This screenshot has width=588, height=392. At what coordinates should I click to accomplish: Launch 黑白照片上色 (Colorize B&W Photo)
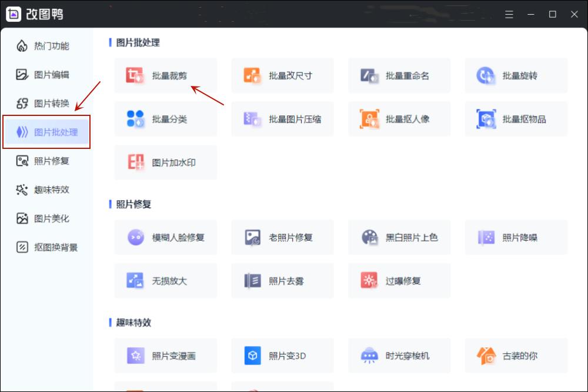pos(399,237)
